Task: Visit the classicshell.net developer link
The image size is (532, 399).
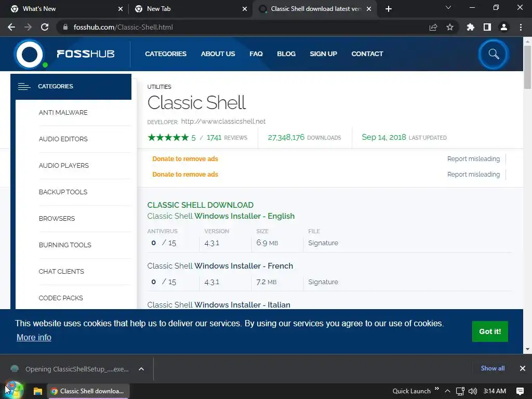Action: 223,122
